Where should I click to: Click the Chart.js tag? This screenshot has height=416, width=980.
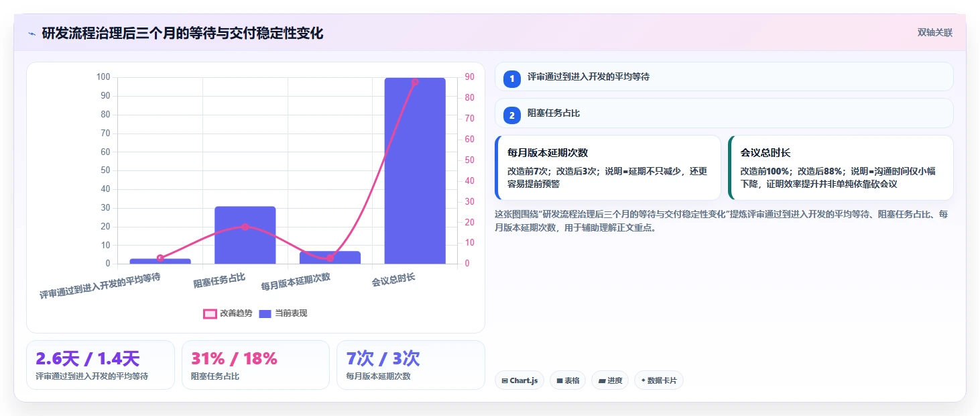[x=519, y=380]
